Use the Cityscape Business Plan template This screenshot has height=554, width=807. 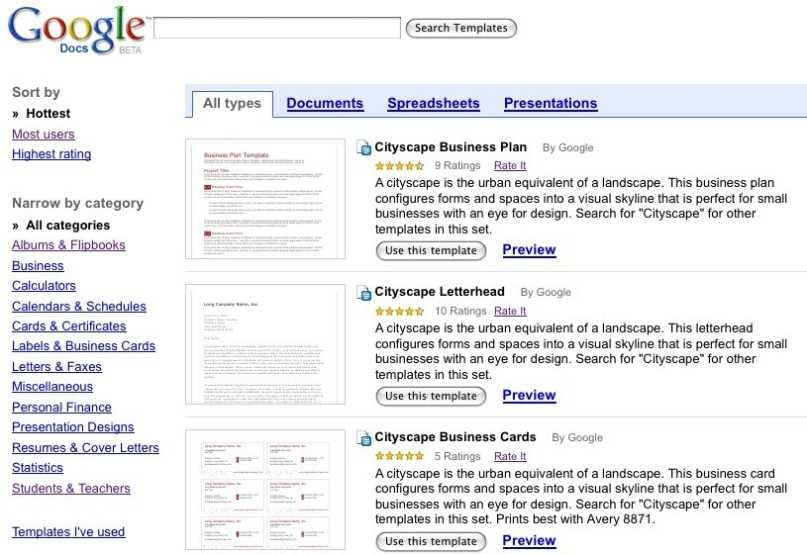(x=431, y=251)
